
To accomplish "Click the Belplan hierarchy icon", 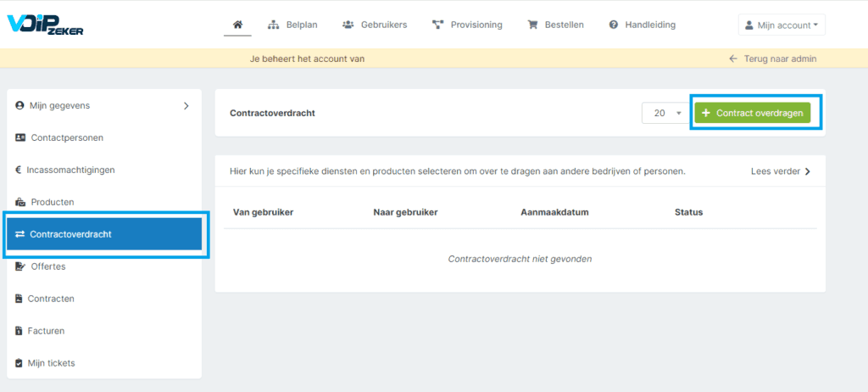I will click(x=273, y=25).
